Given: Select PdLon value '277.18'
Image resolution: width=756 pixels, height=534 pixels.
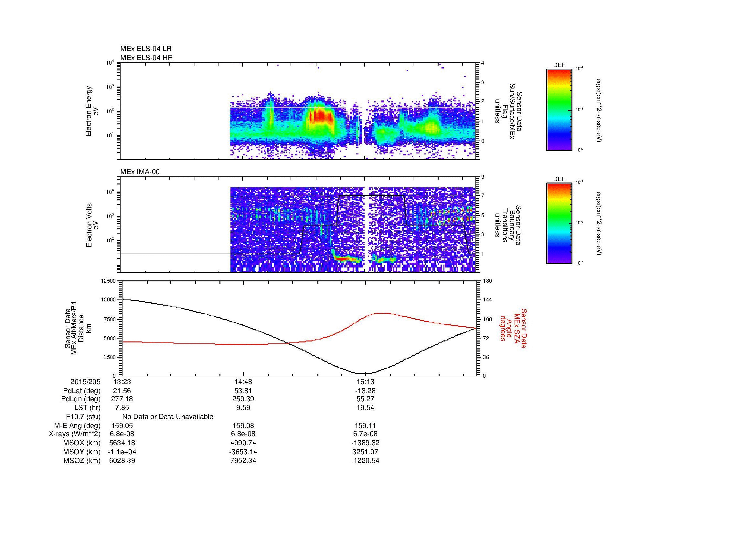Looking at the screenshot, I should (x=122, y=399).
